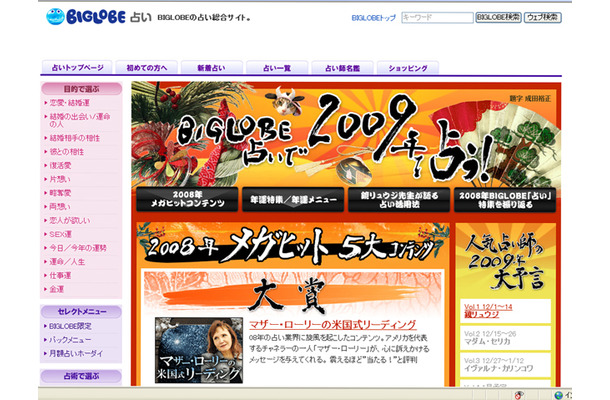Open the 新着占い tab
The width and height of the screenshot is (610, 400).
[212, 68]
